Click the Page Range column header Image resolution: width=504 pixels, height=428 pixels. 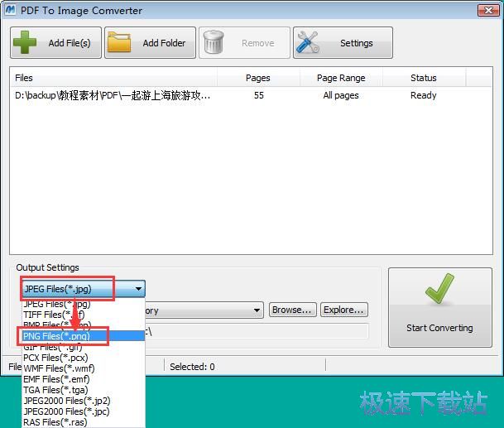[x=341, y=78]
